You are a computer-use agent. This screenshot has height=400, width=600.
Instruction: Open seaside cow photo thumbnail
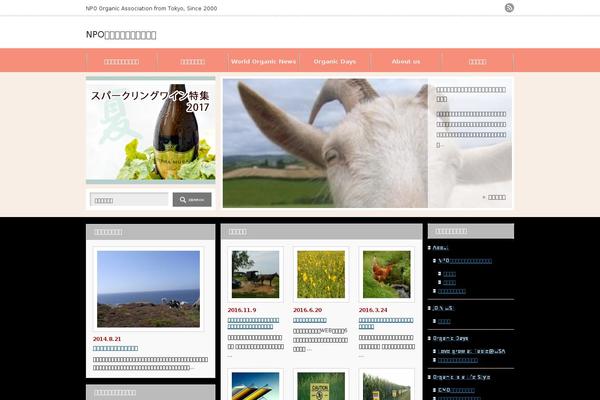[x=148, y=289]
